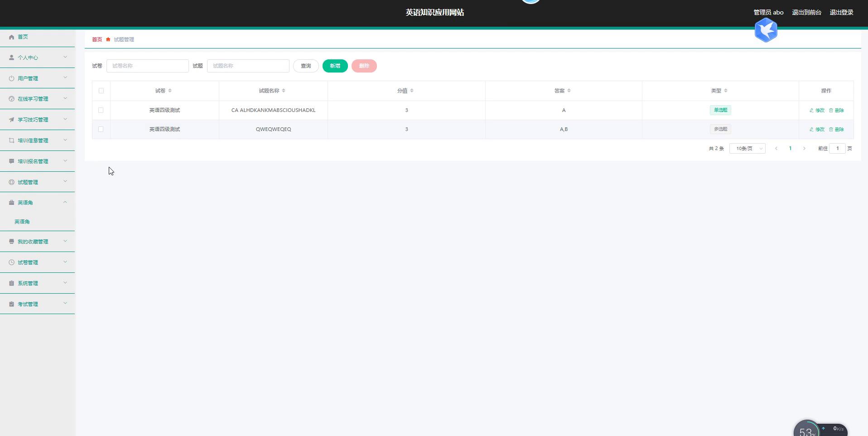Screen dimensions: 868x436
Task: Click the sort arrows on 分值 column
Action: (x=411, y=91)
